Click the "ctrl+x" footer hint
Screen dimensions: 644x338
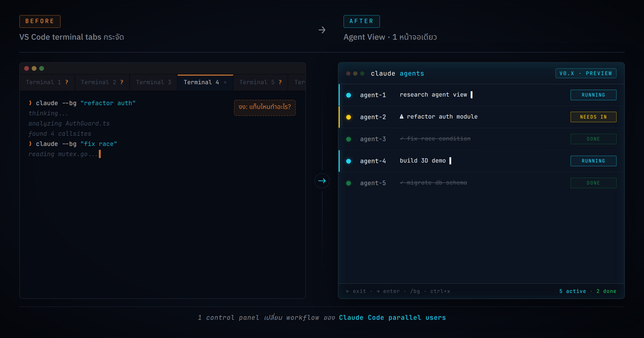point(440,291)
